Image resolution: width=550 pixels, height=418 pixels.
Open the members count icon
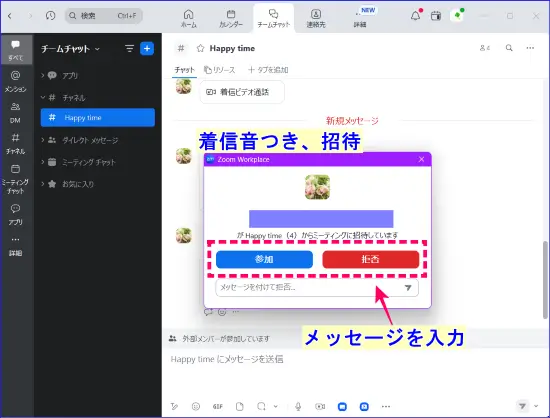(x=485, y=48)
